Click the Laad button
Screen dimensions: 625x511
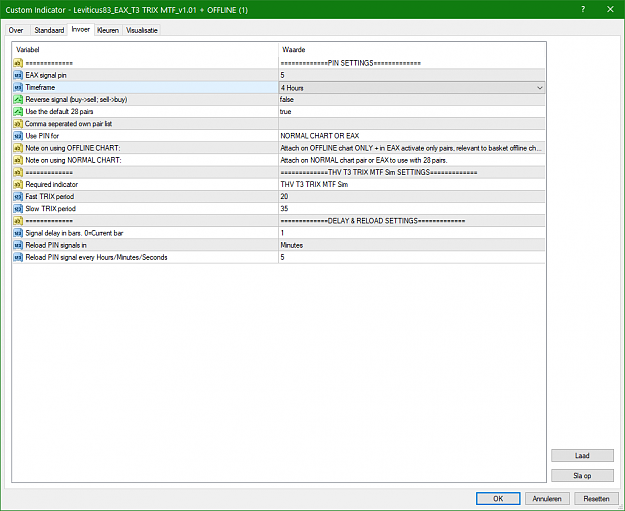[582, 456]
